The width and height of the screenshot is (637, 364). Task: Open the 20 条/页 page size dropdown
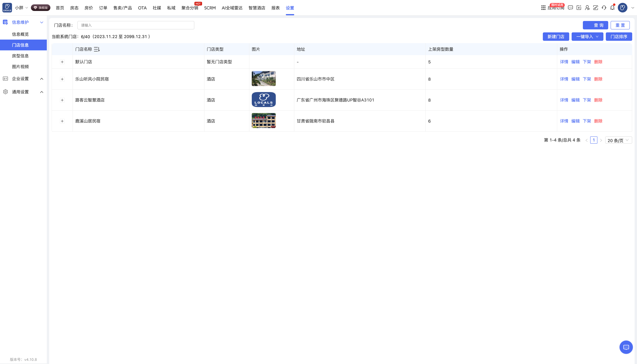(x=618, y=140)
